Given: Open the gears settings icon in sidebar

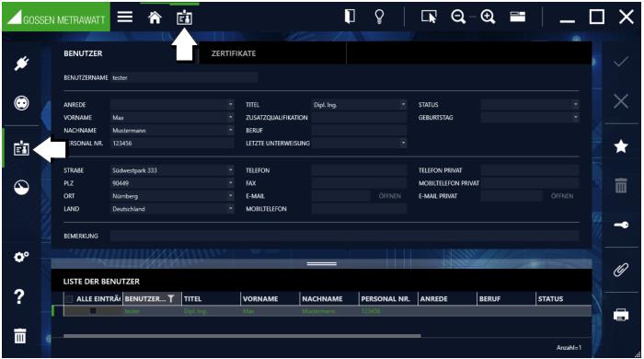Looking at the screenshot, I should (x=21, y=257).
